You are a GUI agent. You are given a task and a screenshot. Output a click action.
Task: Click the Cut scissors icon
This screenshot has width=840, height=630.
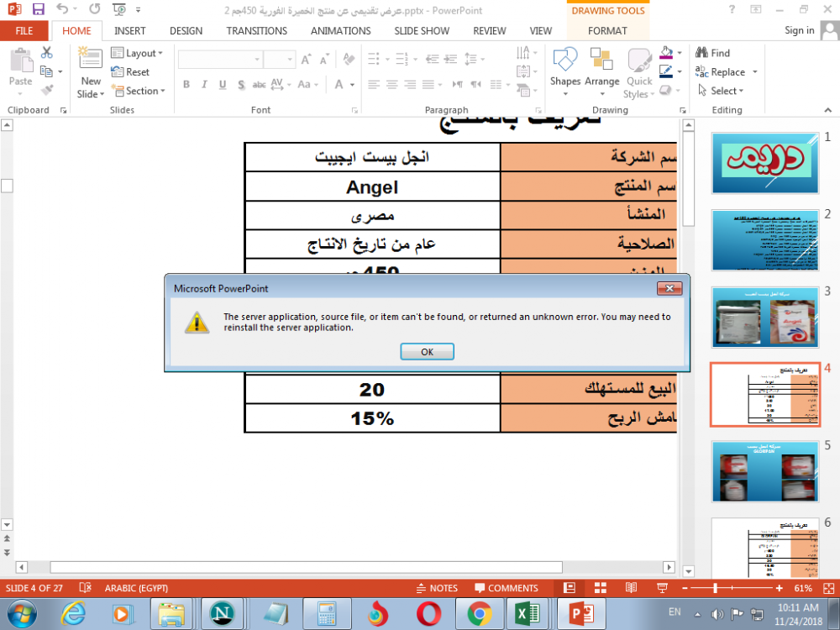coord(46,52)
